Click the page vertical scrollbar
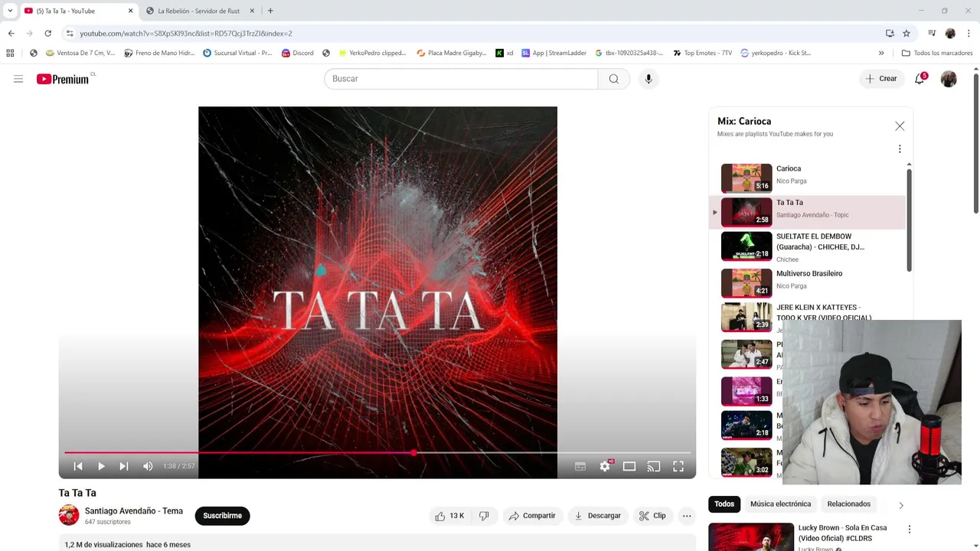The width and height of the screenshot is (980, 551). [976, 142]
